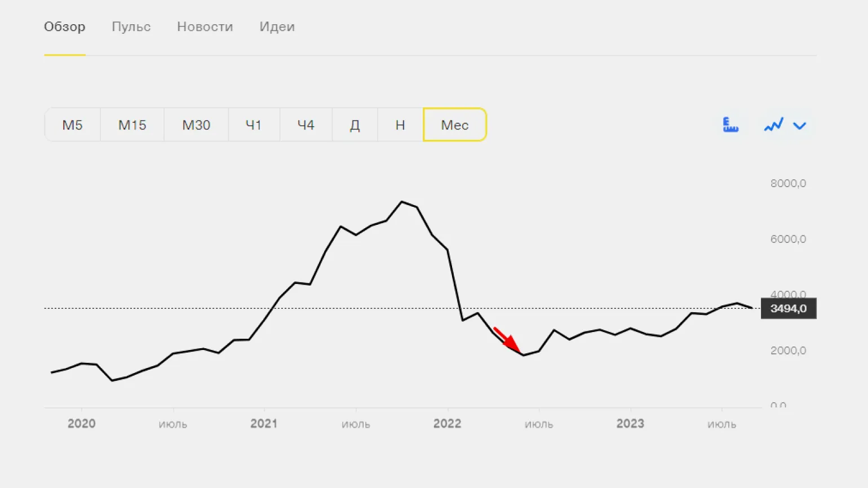Set timeframe to Ч1

pyautogui.click(x=254, y=125)
